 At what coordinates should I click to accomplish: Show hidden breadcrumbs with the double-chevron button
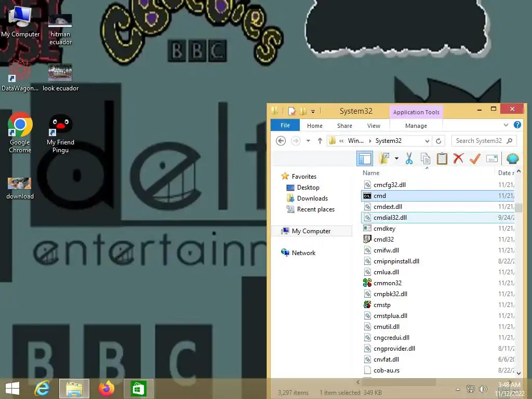(x=341, y=141)
